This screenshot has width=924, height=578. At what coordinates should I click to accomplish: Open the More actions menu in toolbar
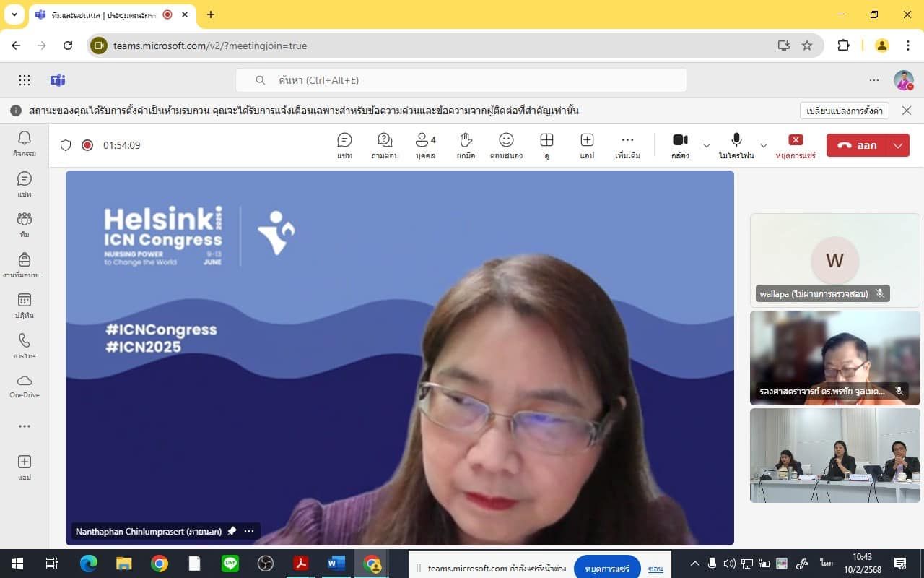627,145
